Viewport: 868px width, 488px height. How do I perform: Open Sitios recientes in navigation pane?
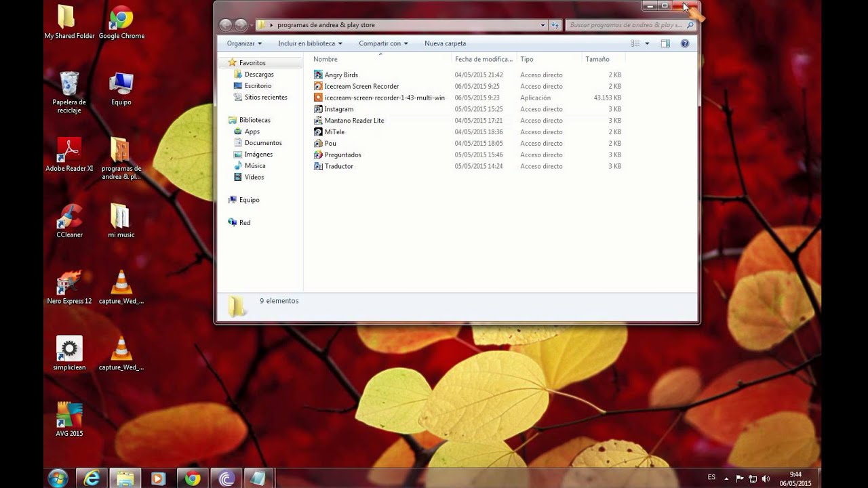(266, 98)
